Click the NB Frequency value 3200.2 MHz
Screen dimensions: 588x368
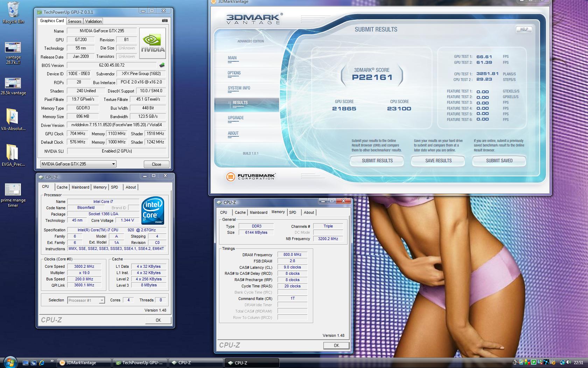[x=328, y=239]
